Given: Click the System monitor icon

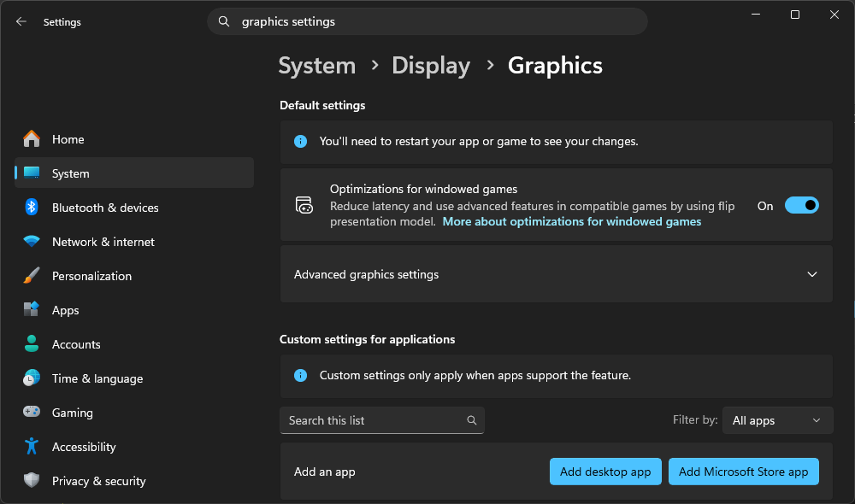Looking at the screenshot, I should (x=32, y=173).
